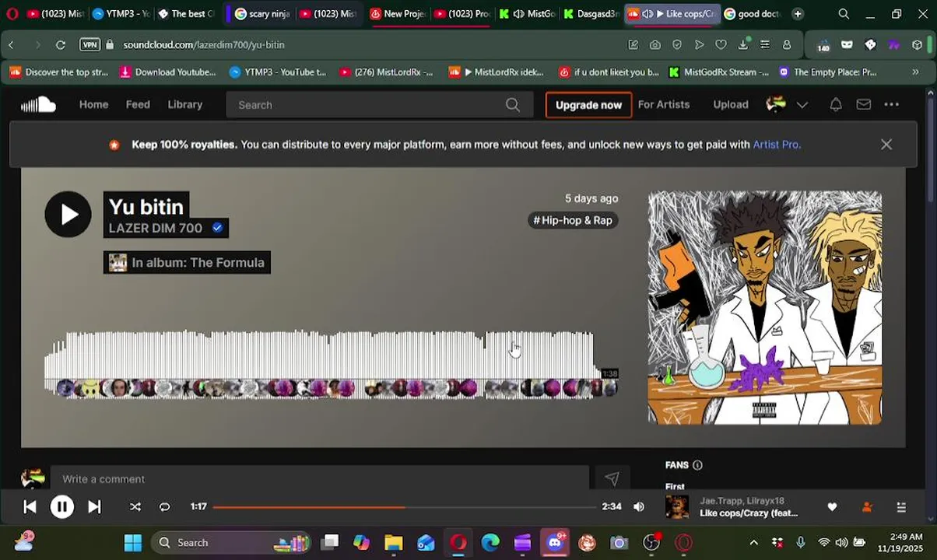
Task: Open the three-dots more menu in header
Action: [892, 104]
